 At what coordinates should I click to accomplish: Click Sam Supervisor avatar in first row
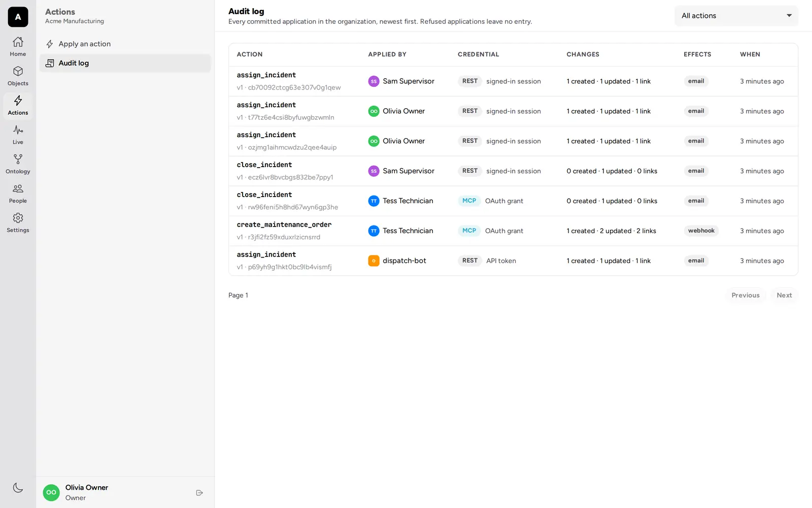[374, 81]
